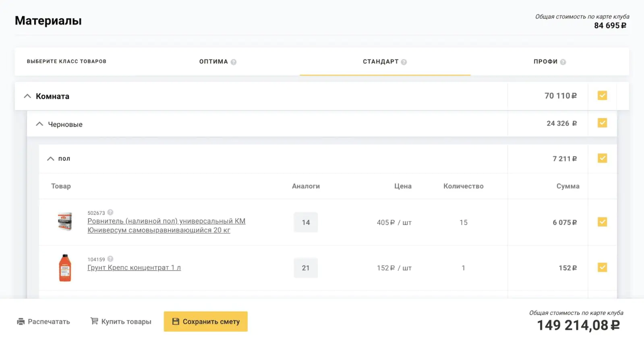Screen dimensions: 644x343
Task: Click the floppy disk icon on Сохранить смету
Action: 176,321
